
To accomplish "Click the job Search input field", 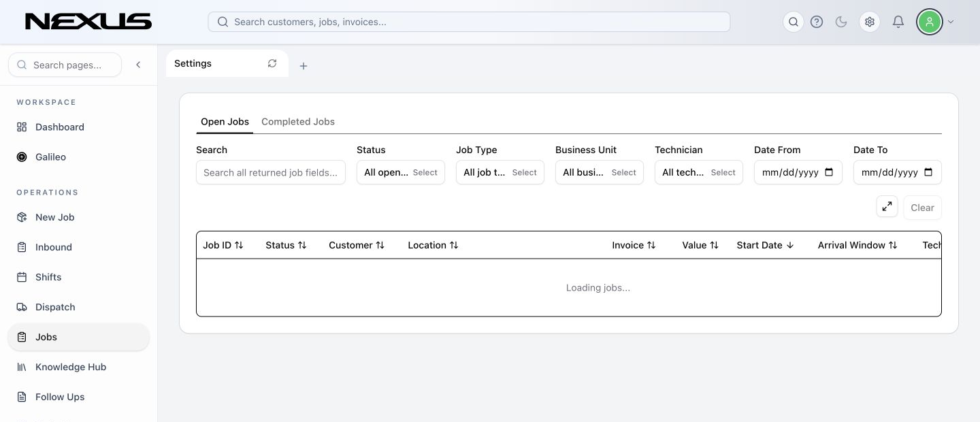I will (x=271, y=172).
